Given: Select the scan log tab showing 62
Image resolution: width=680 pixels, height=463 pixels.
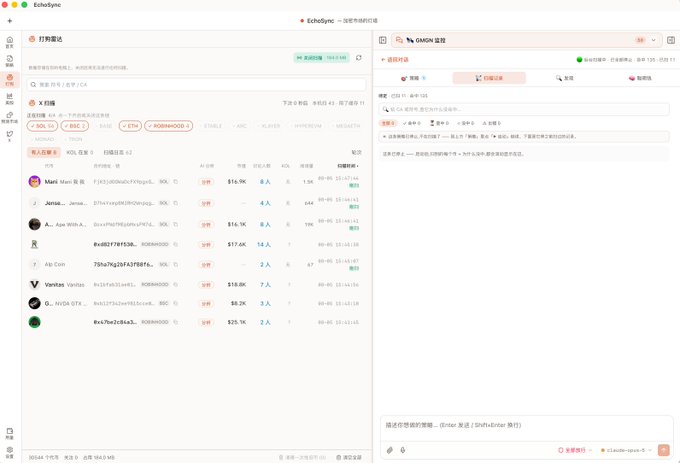Looking at the screenshot, I should 118,153.
